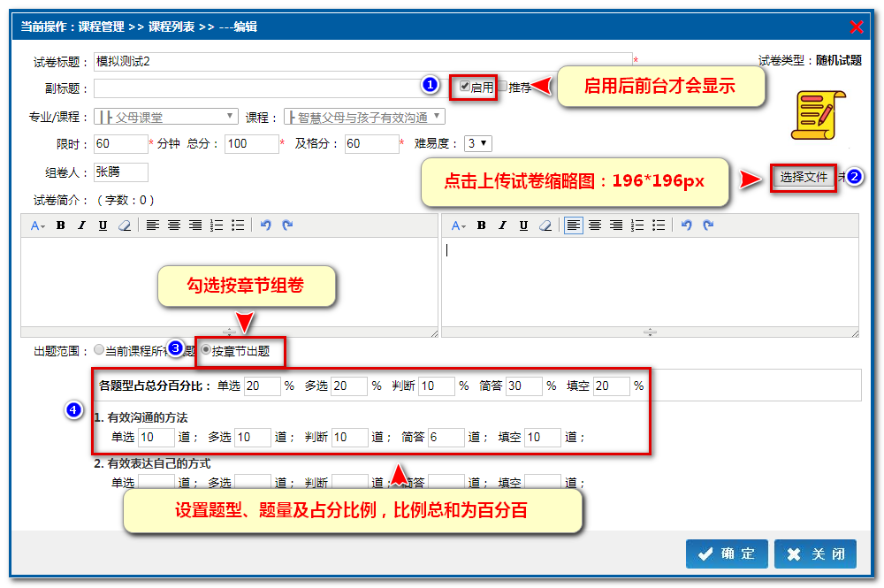Click eraser (clear formatting) in left editor

click(x=125, y=225)
